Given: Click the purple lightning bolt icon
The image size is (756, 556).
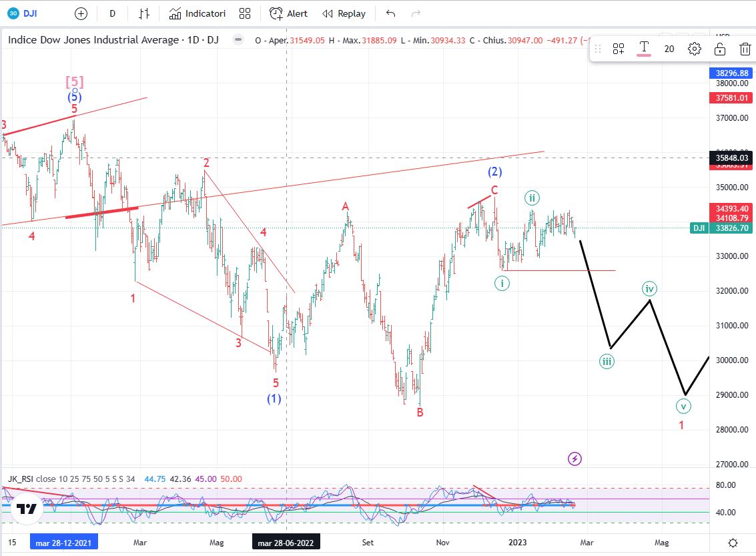Looking at the screenshot, I should [575, 459].
